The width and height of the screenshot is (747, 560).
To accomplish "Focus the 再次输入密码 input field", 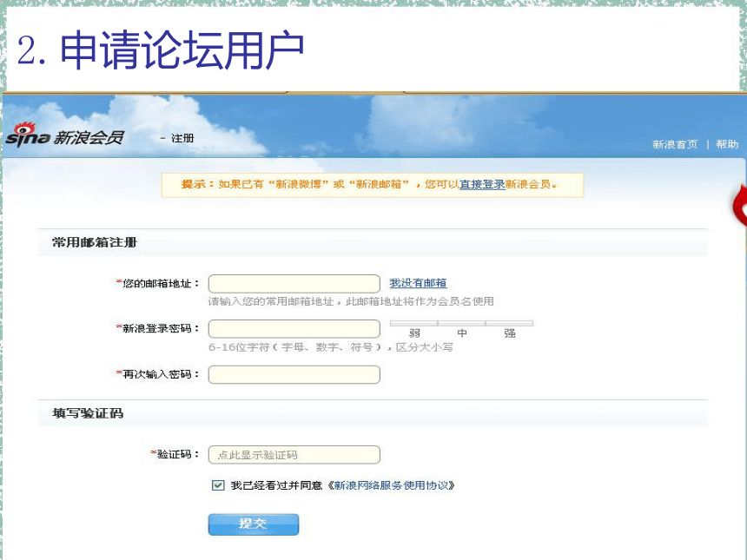I will pyautogui.click(x=294, y=375).
